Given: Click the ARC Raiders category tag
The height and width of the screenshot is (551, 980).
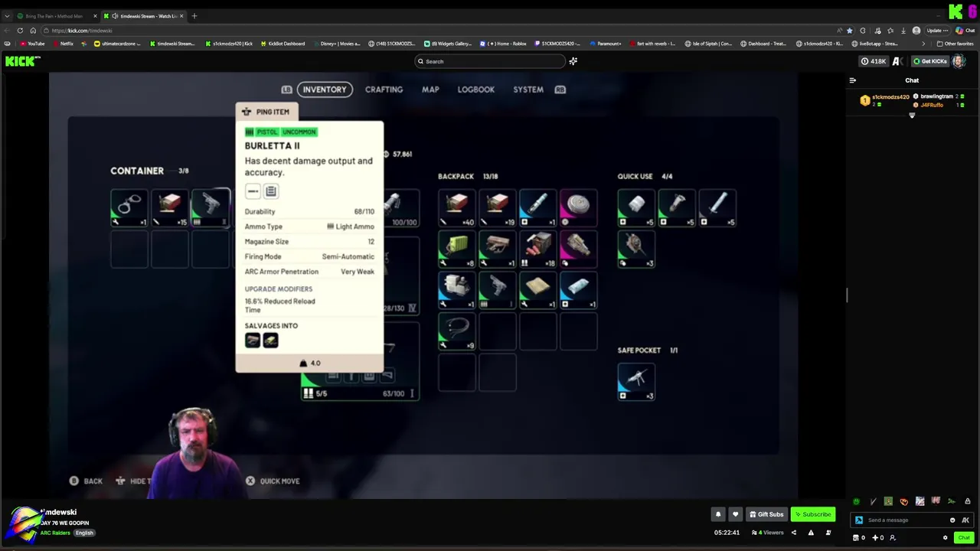Looking at the screenshot, I should [55, 533].
